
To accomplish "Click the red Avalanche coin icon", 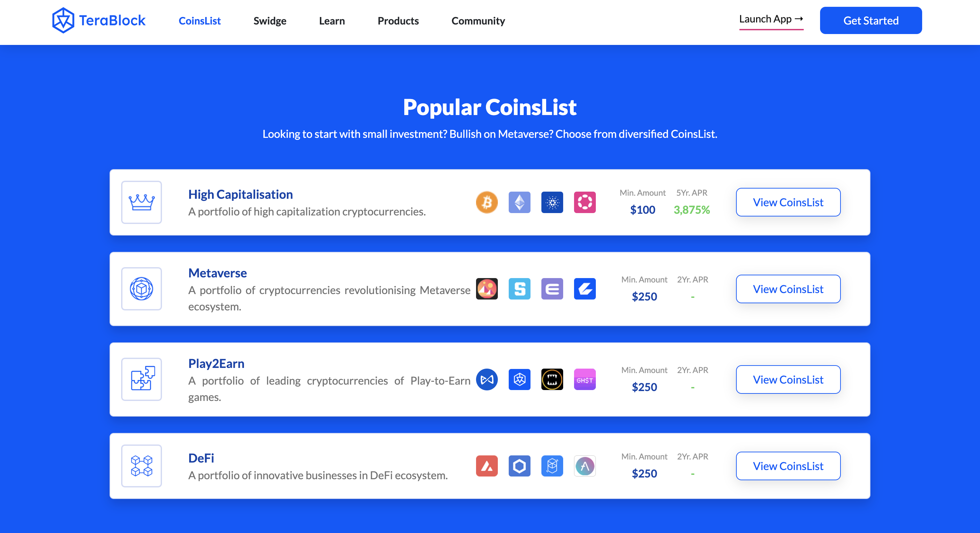I will click(x=487, y=466).
